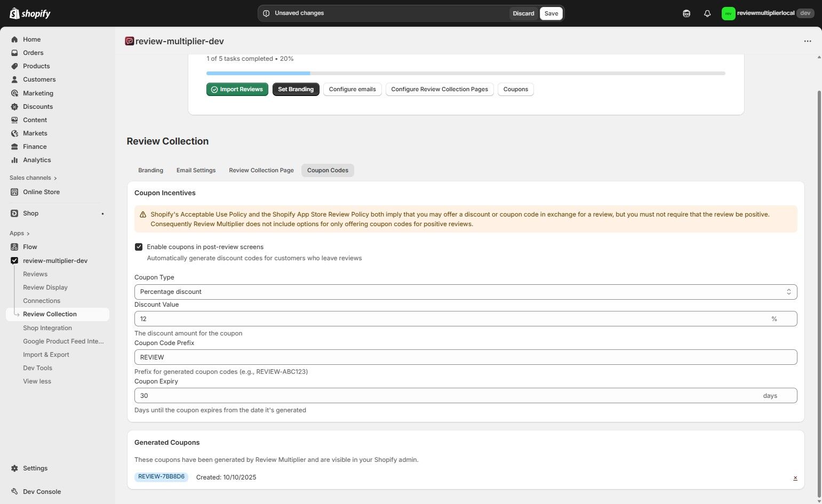822x504 pixels.
Task: Open Dev Tools submenu item
Action: tap(37, 368)
